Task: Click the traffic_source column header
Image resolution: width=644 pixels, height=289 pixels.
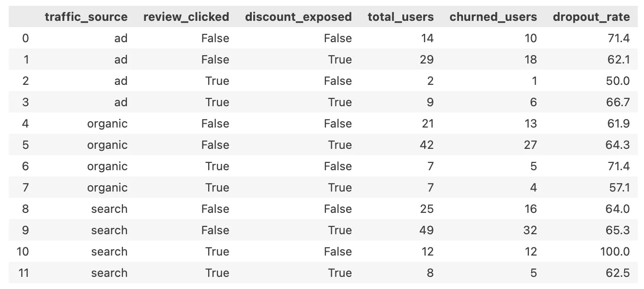Action: (x=86, y=17)
